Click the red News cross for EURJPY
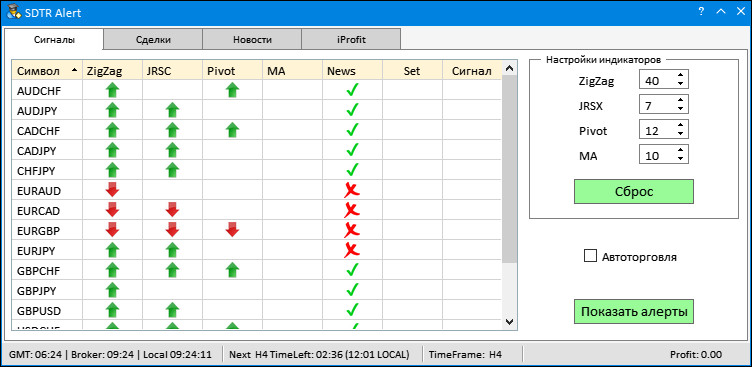 352,251
